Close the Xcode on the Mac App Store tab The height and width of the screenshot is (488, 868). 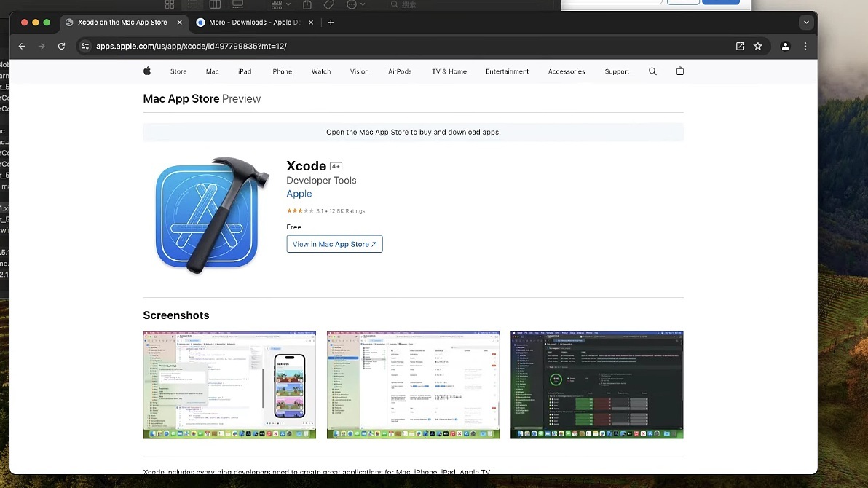click(x=179, y=23)
